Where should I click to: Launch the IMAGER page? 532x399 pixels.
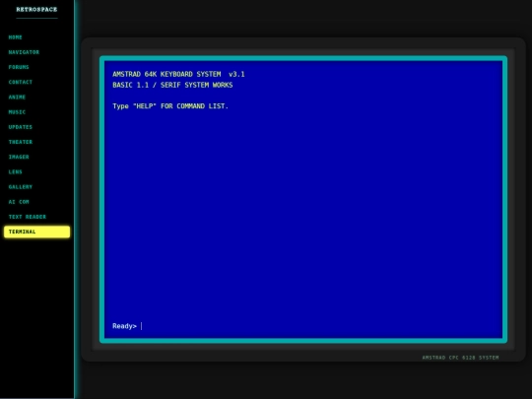pos(19,157)
